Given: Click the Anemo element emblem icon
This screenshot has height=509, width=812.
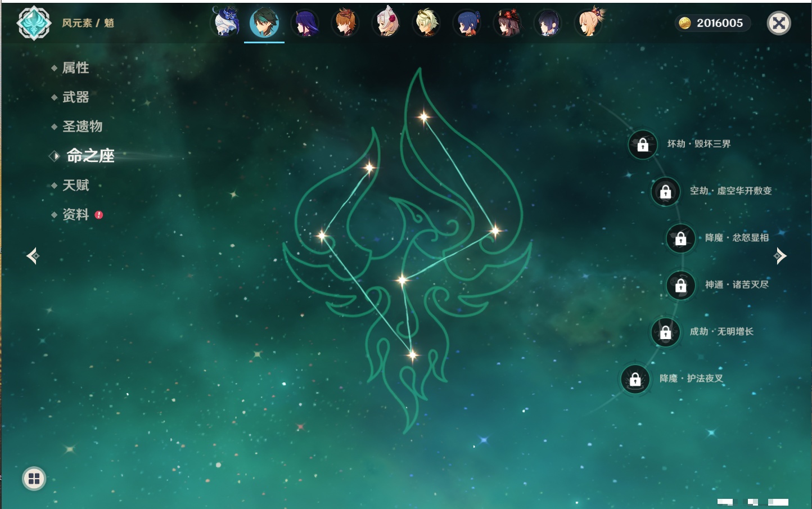Looking at the screenshot, I should coord(34,23).
